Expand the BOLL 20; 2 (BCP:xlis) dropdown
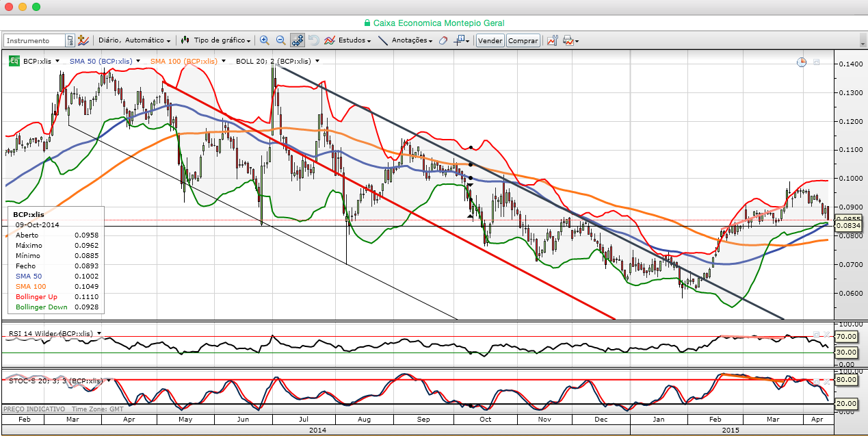868x436 pixels. 317,61
